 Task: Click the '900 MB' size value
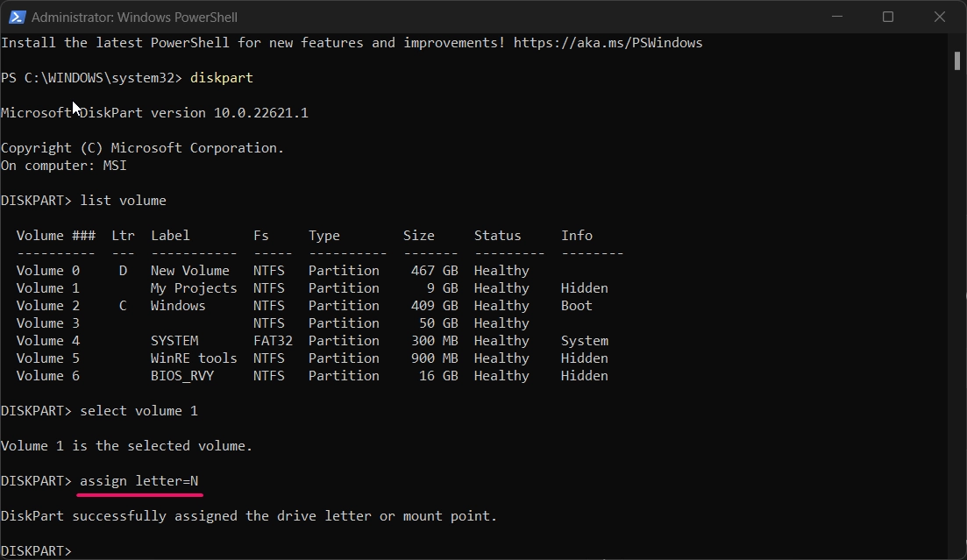click(x=434, y=358)
